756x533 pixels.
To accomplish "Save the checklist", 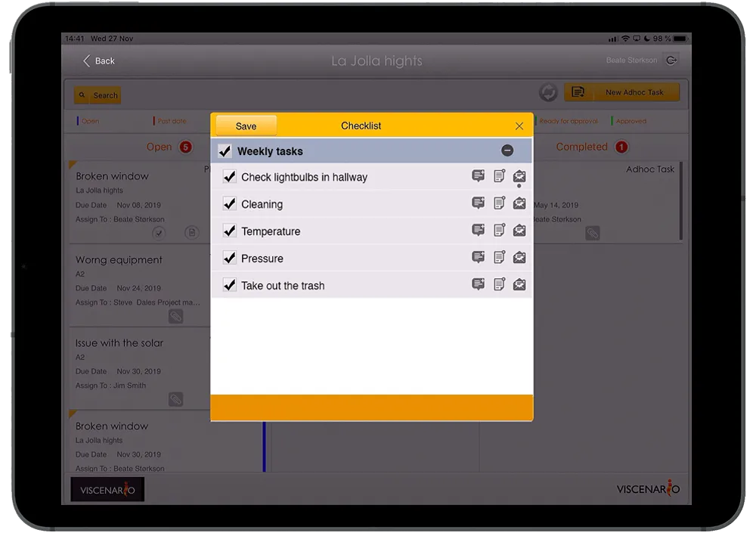I will [246, 126].
